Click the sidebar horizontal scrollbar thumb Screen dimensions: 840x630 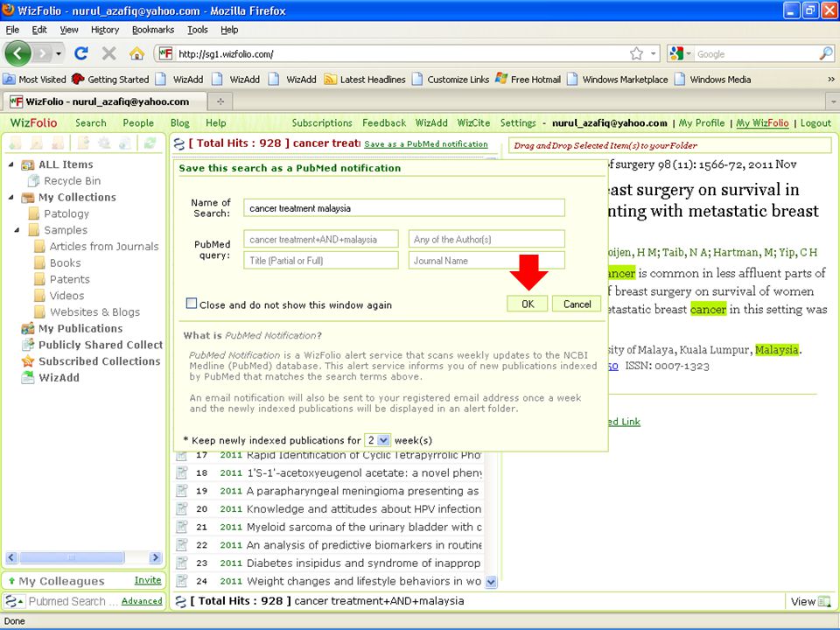coord(72,557)
